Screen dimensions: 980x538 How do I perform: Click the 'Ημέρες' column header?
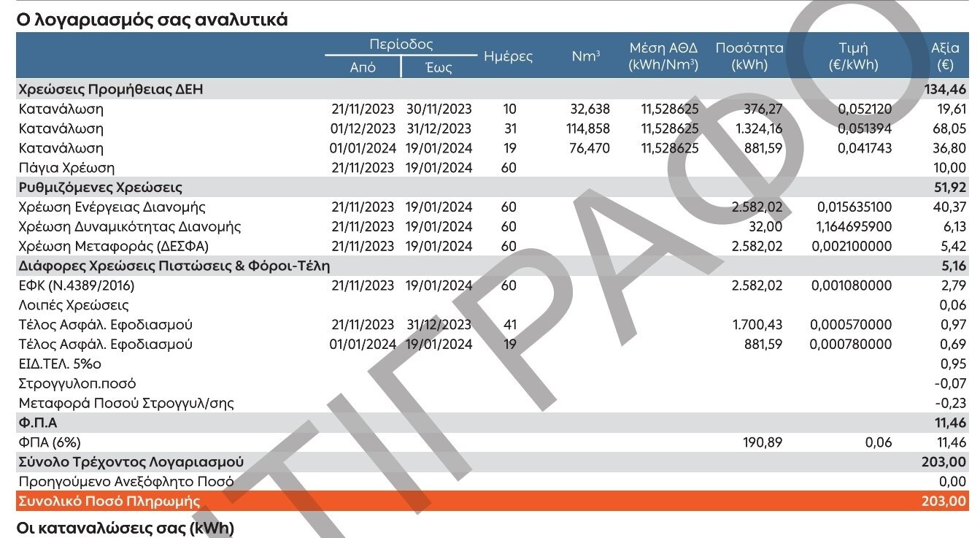pyautogui.click(x=508, y=56)
